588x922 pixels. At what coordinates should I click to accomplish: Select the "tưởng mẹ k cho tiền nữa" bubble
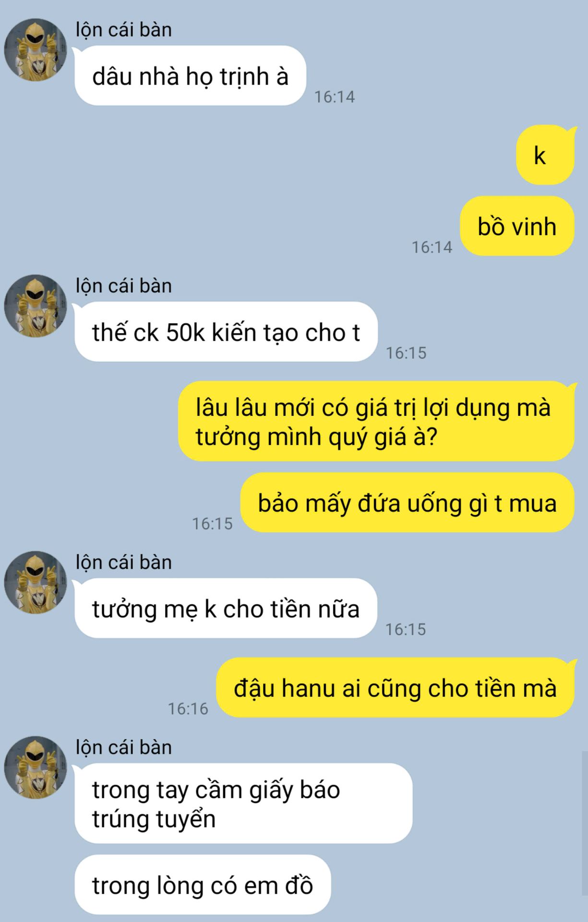pos(226,608)
